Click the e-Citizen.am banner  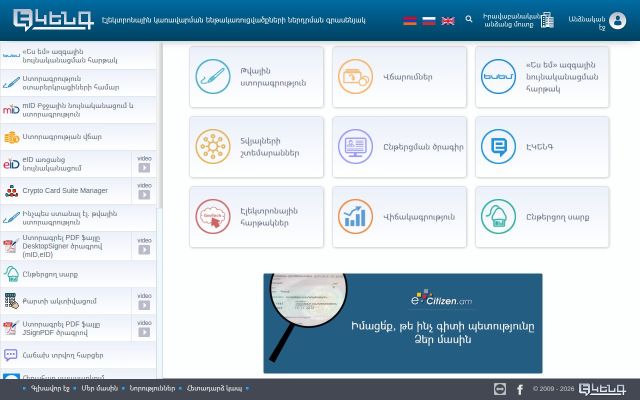coord(403,323)
